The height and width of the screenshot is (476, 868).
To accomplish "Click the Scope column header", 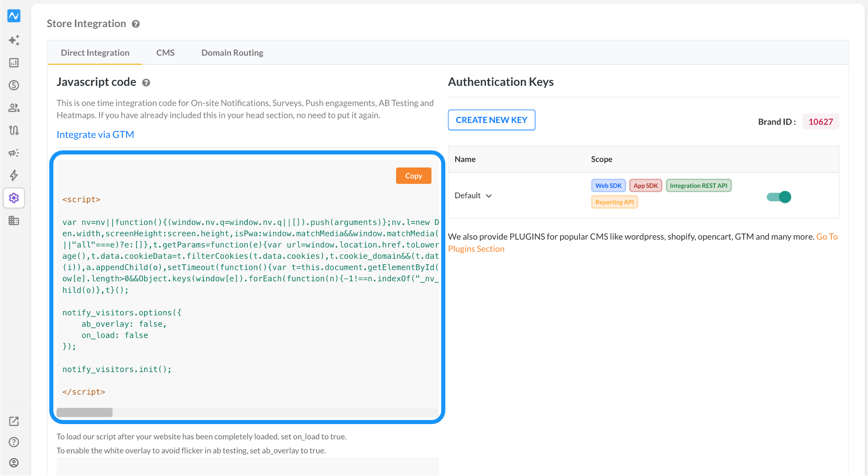I will 602,159.
